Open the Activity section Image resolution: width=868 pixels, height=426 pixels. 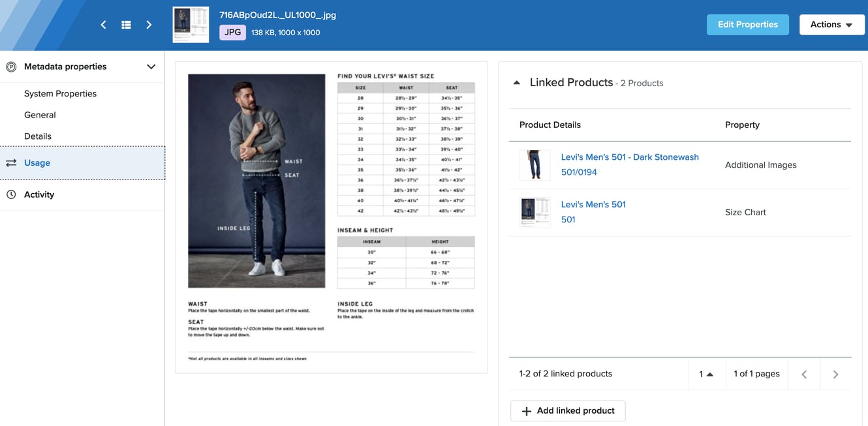point(82,194)
